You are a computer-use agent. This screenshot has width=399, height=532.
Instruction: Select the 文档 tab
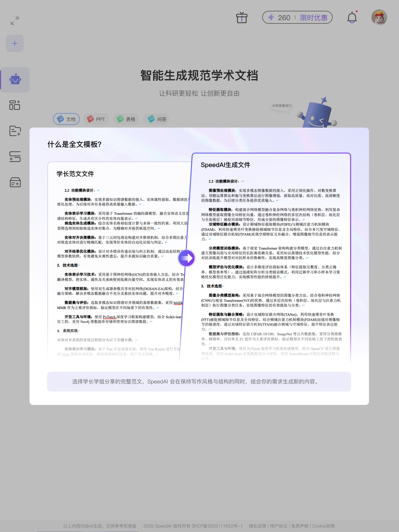(x=66, y=119)
